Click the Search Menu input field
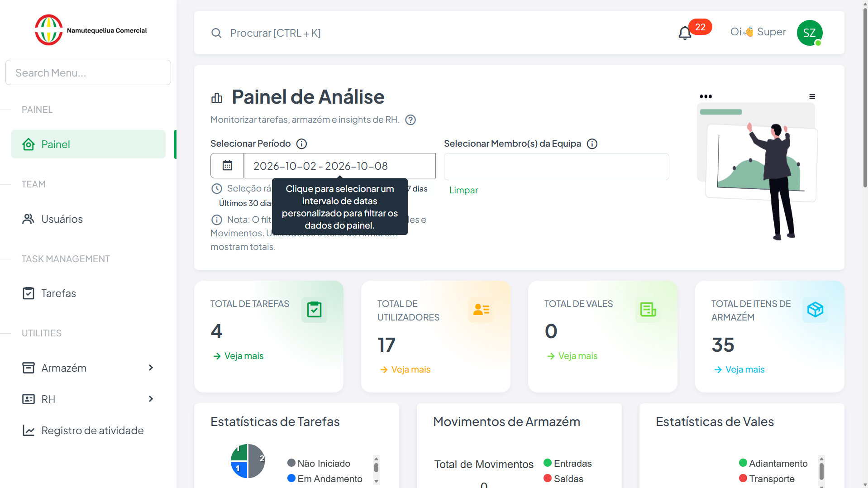This screenshot has height=488, width=868. [88, 72]
